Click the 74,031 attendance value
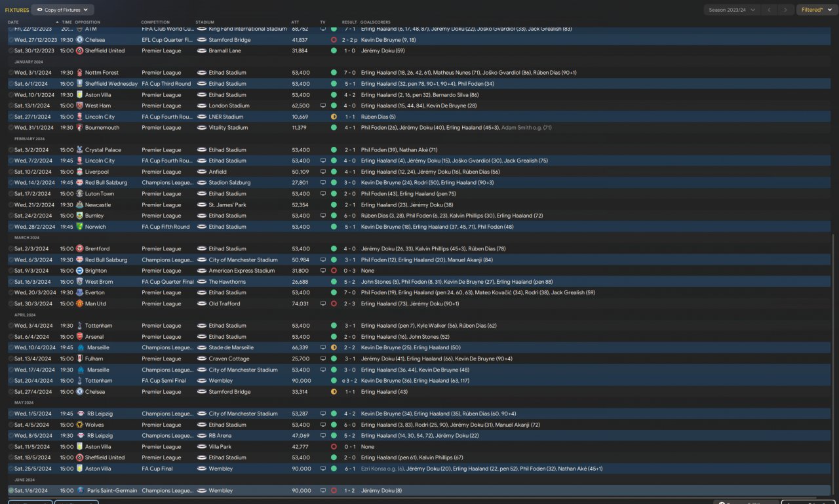The image size is (839, 504). point(300,303)
